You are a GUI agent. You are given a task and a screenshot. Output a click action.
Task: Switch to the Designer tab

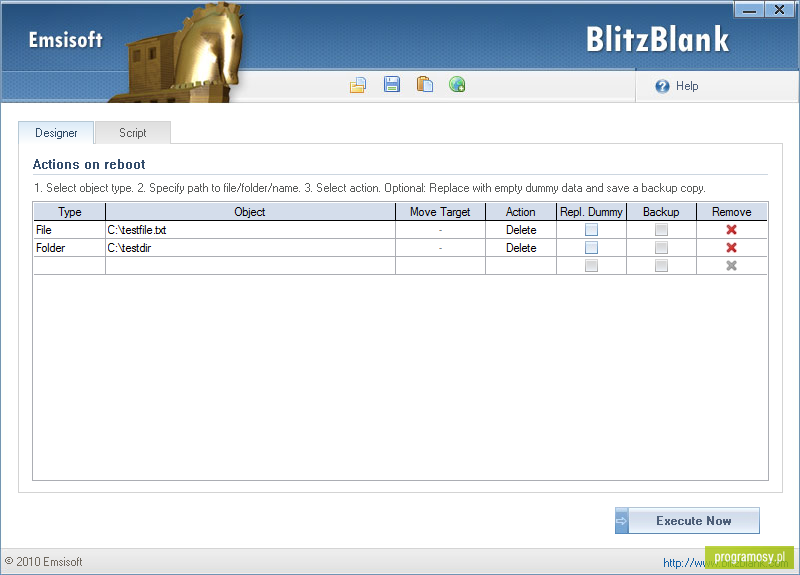pyautogui.click(x=56, y=133)
